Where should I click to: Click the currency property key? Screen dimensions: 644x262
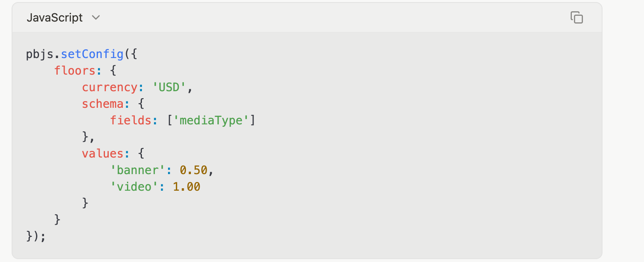point(110,87)
